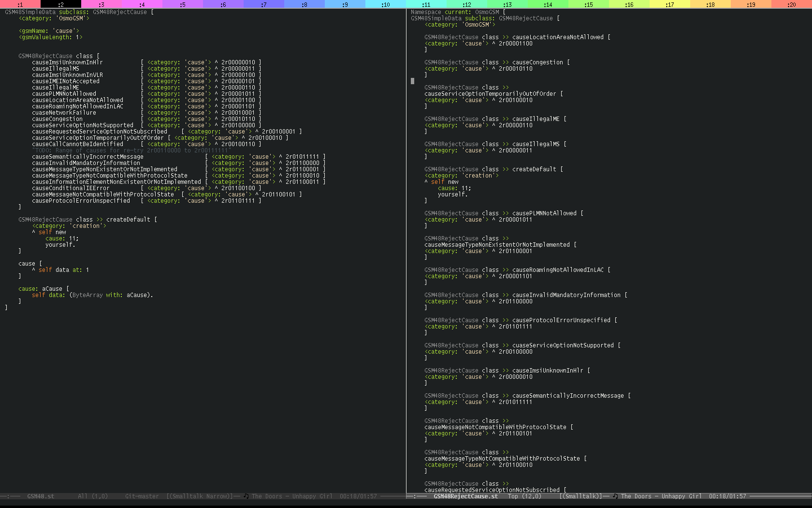Screen dimensions: 812x508
Task: Click createDefault method header in right pane
Action: pos(493,169)
